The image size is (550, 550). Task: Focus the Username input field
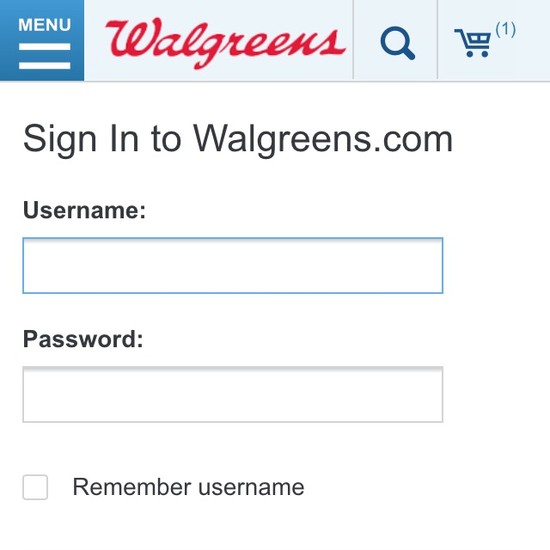233,266
